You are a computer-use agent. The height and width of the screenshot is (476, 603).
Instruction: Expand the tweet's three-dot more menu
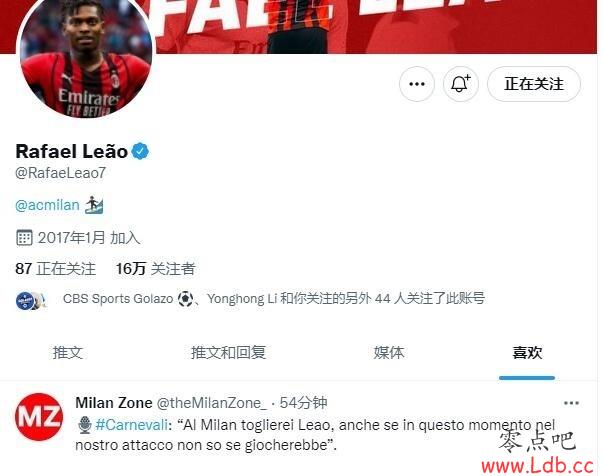click(x=571, y=403)
